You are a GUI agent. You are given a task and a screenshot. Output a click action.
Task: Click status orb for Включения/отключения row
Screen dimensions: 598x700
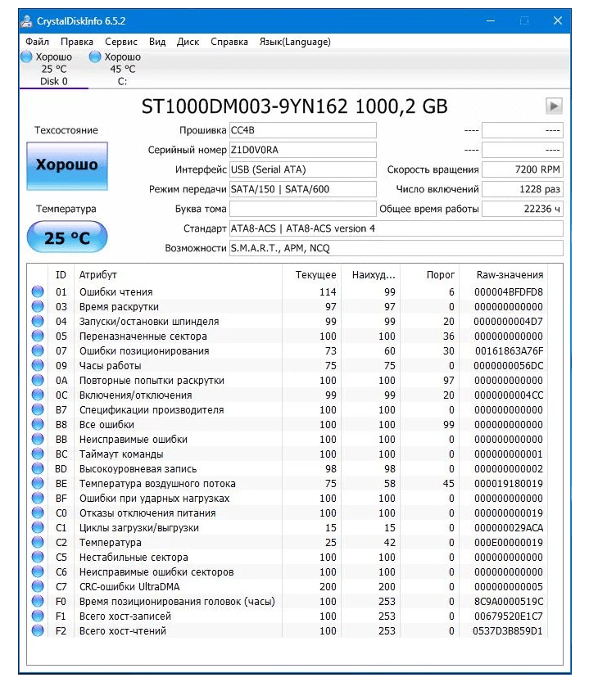click(x=38, y=395)
